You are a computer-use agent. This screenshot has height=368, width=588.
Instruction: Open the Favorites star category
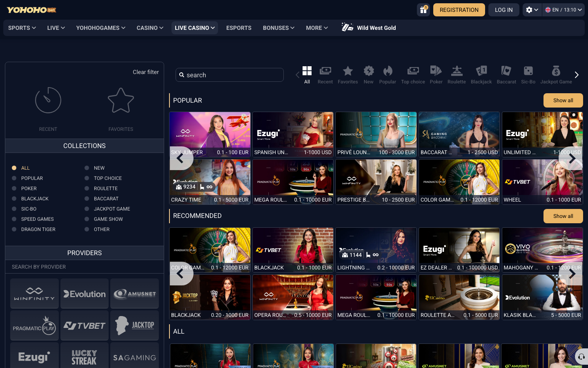point(348,71)
